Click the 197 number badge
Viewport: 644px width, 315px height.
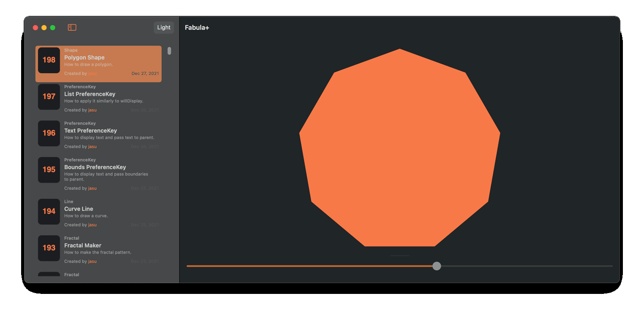pos(49,97)
